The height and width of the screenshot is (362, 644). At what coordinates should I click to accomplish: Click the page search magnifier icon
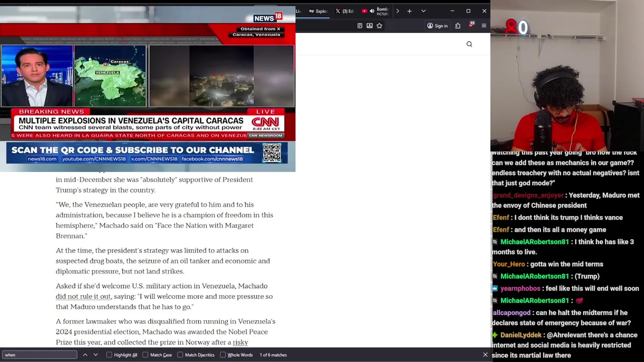point(469,44)
